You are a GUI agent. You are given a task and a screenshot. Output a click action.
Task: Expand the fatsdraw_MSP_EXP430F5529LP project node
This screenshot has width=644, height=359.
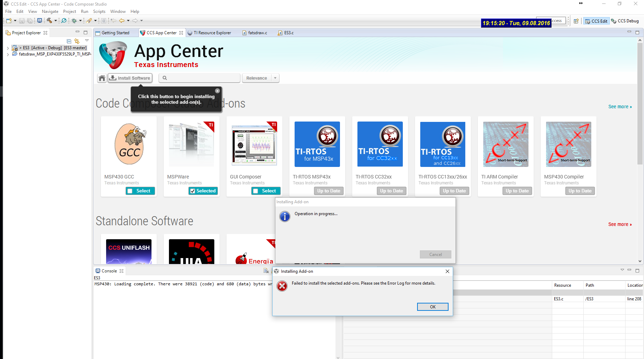pyautogui.click(x=8, y=54)
